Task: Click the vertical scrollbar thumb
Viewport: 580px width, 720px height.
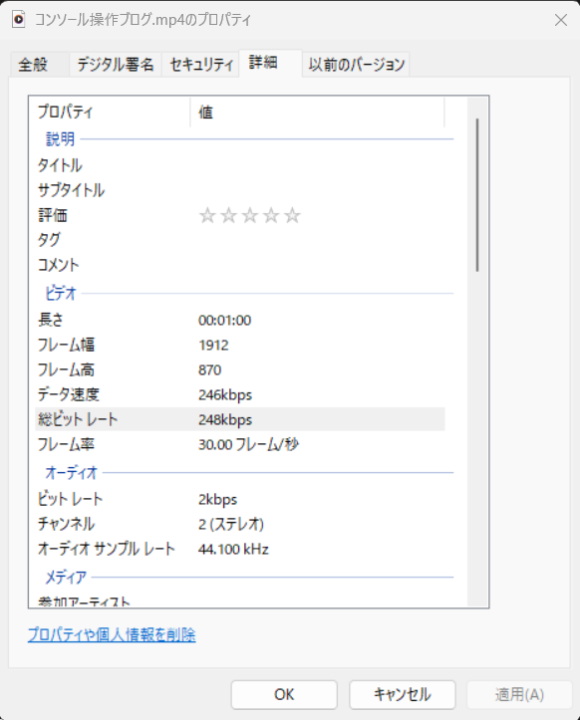Action: click(x=478, y=195)
